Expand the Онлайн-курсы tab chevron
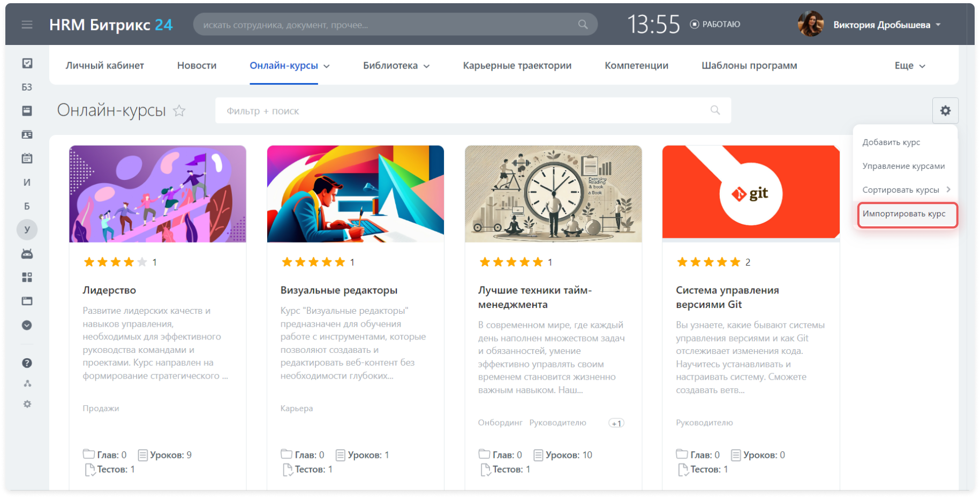Screen dimensions: 980x498 [x=327, y=66]
